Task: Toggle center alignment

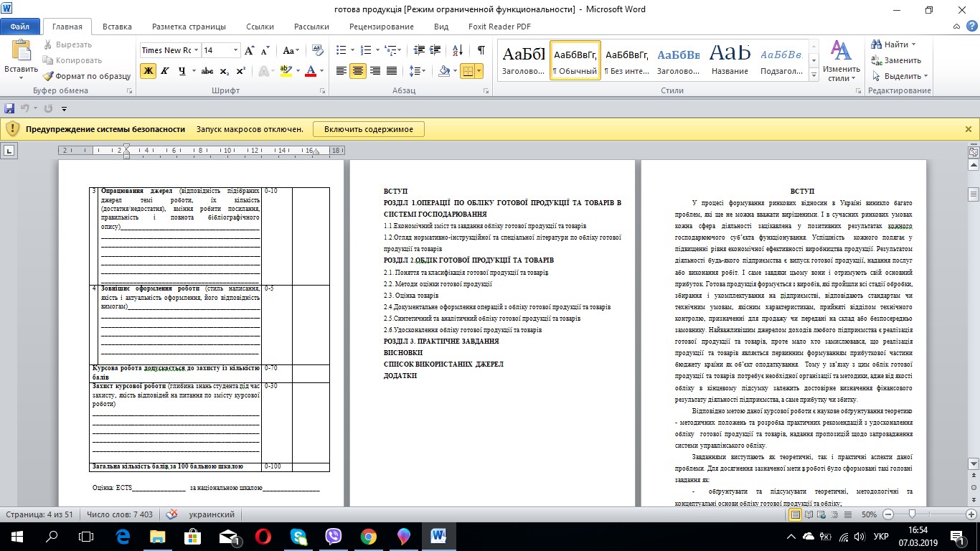Action: click(x=359, y=71)
